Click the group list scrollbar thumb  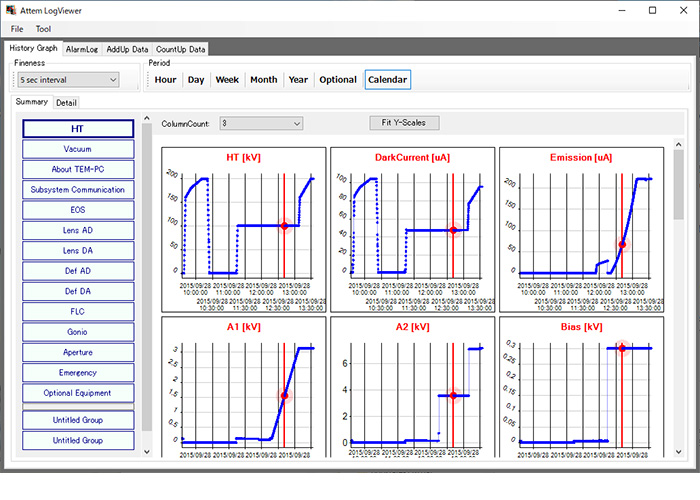(x=147, y=277)
